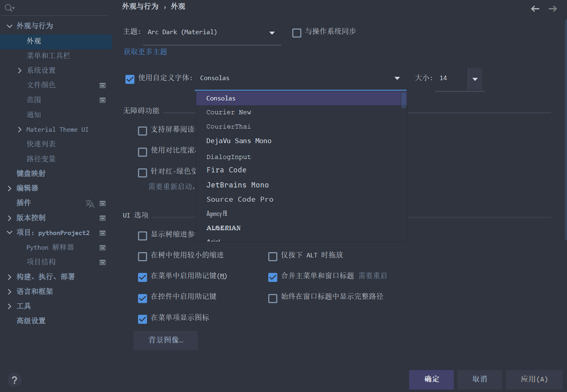Click the small square icon beside 文件颜色

[103, 85]
